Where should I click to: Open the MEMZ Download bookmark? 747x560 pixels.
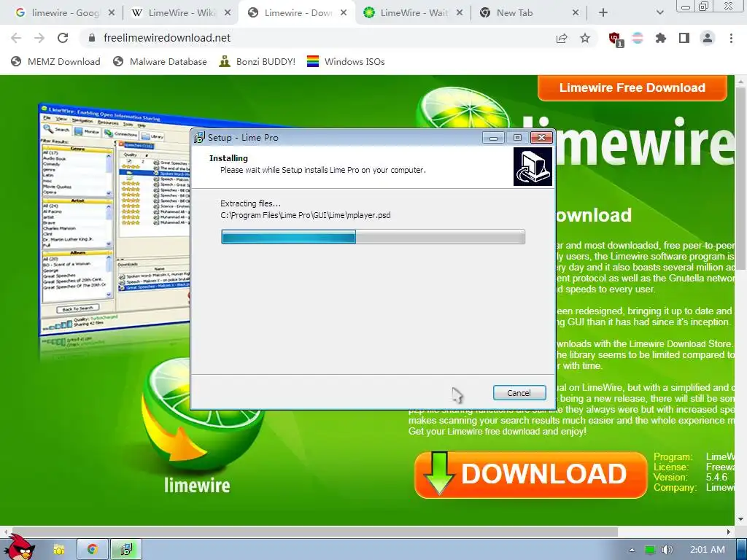55,61
